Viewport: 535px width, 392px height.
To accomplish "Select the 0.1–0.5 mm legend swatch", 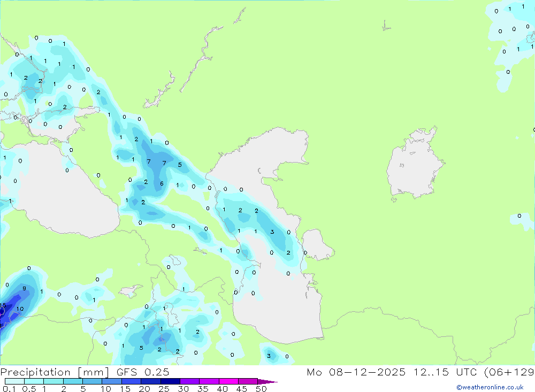I will tap(14, 381).
